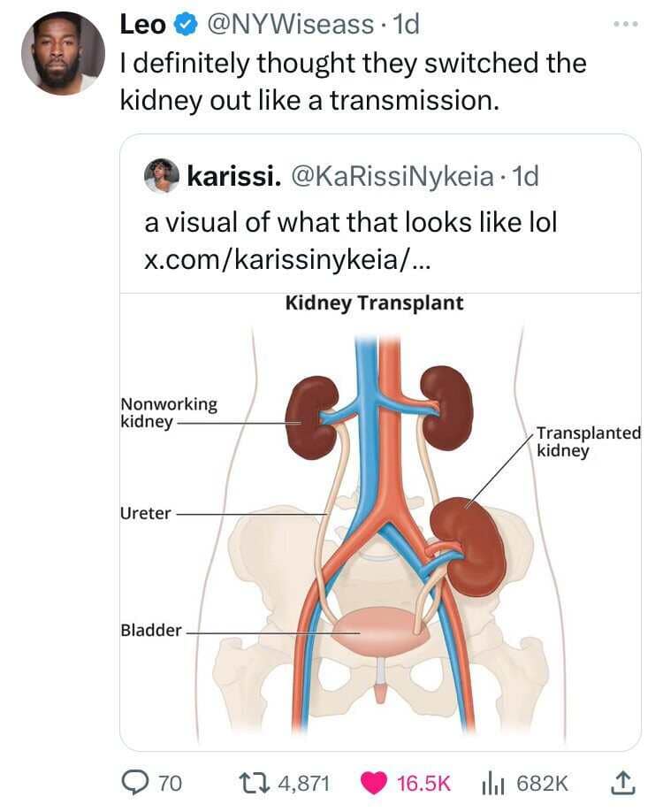Open quoted post text 'a visual of what'
The height and width of the screenshot is (812, 663).
click(x=350, y=221)
